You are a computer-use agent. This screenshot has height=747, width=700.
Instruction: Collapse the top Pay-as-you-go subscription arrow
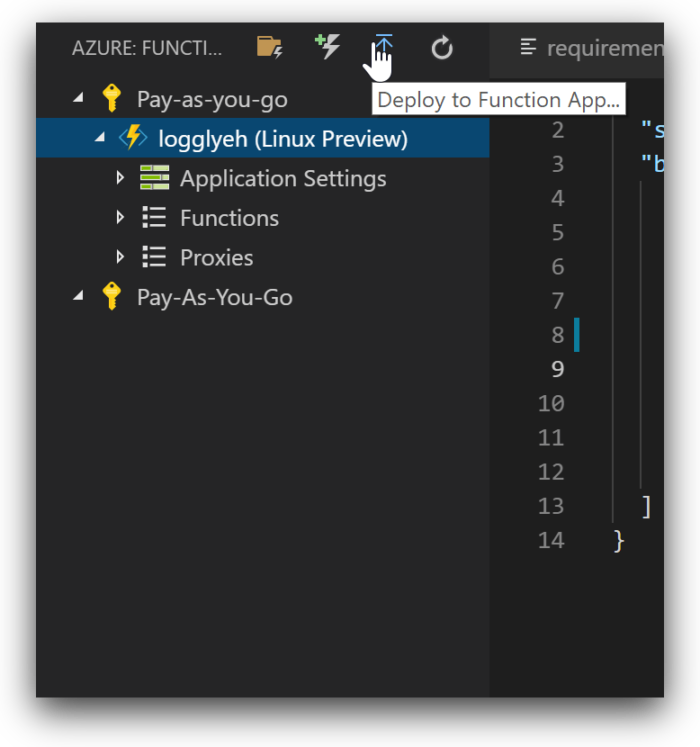click(79, 99)
